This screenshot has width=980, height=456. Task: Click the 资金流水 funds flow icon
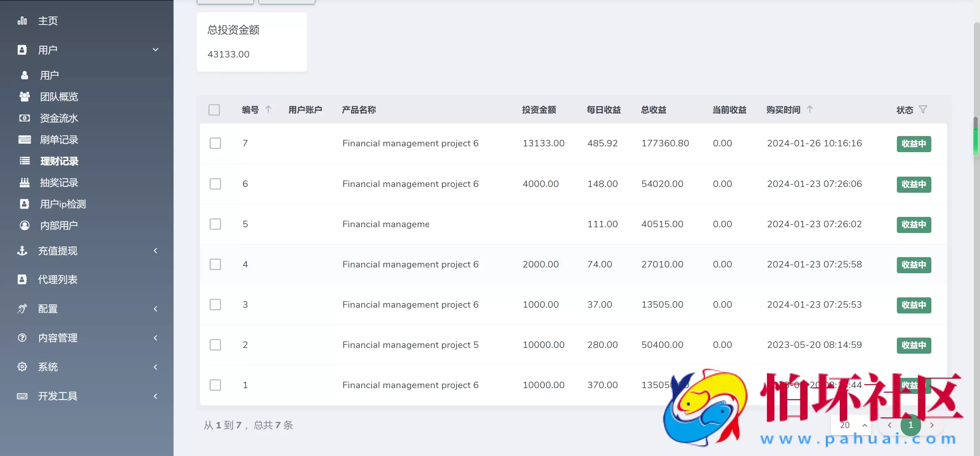pyautogui.click(x=24, y=118)
